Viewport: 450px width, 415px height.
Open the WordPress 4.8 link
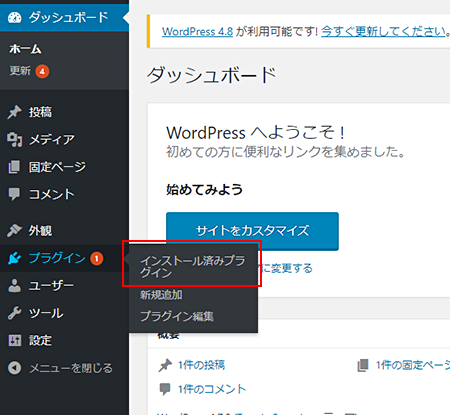(x=197, y=32)
